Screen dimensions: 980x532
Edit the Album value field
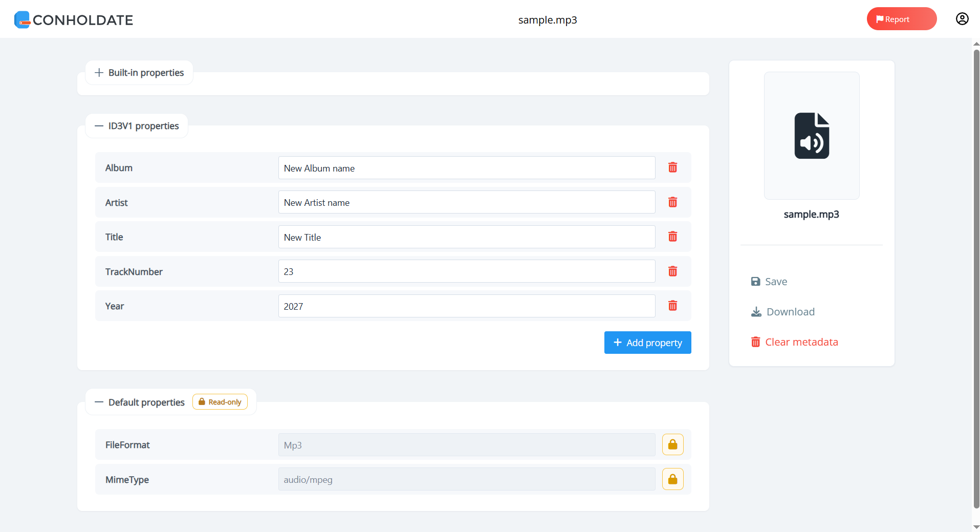[x=467, y=168]
